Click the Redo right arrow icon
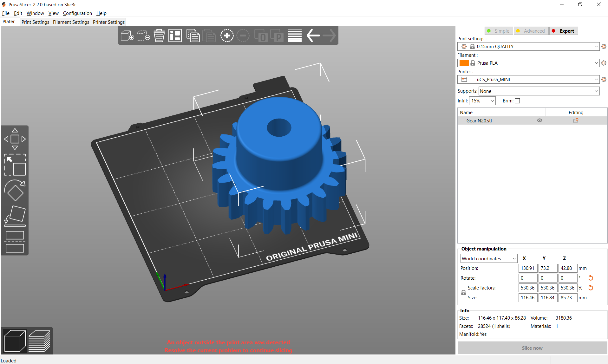Viewport: 608px width, 364px height. tap(329, 36)
